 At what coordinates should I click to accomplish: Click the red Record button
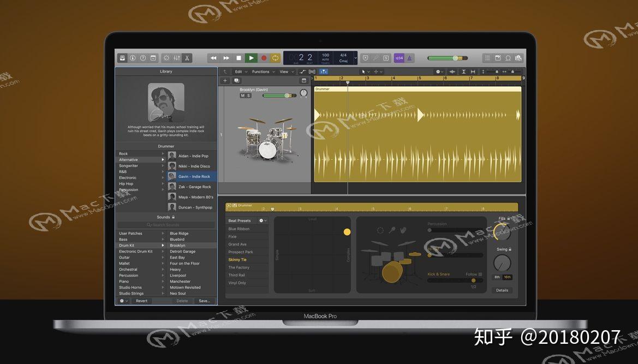tap(264, 58)
